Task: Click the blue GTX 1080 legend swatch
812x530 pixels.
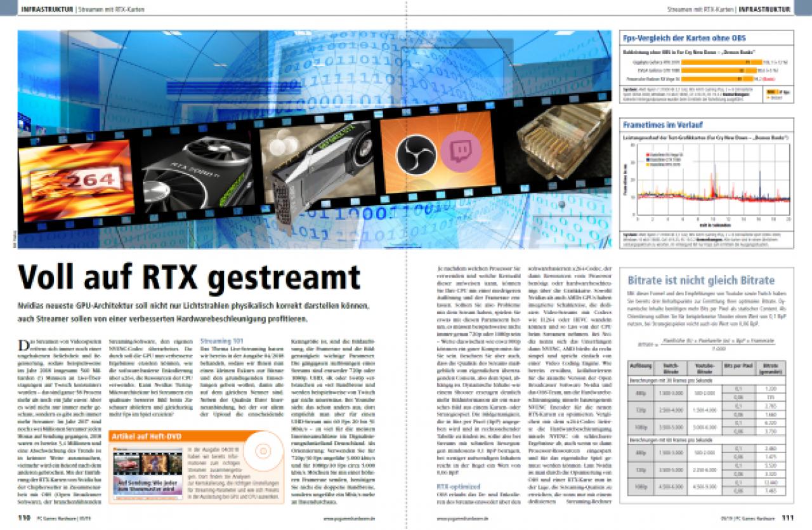Action: click(646, 159)
